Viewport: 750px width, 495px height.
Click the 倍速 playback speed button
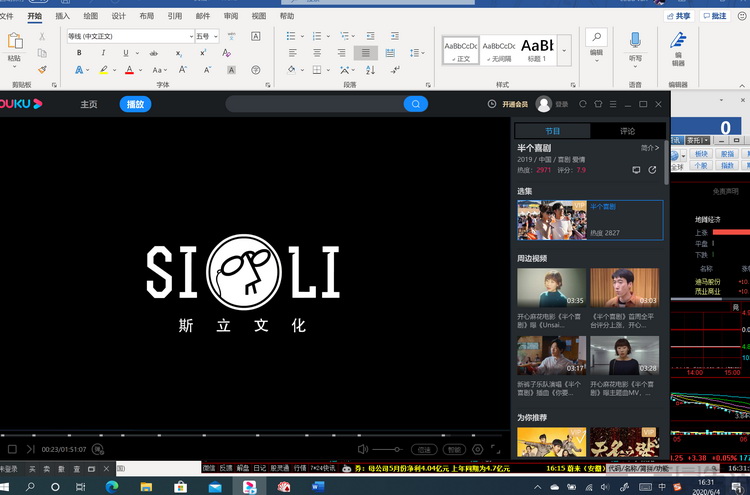pos(424,450)
